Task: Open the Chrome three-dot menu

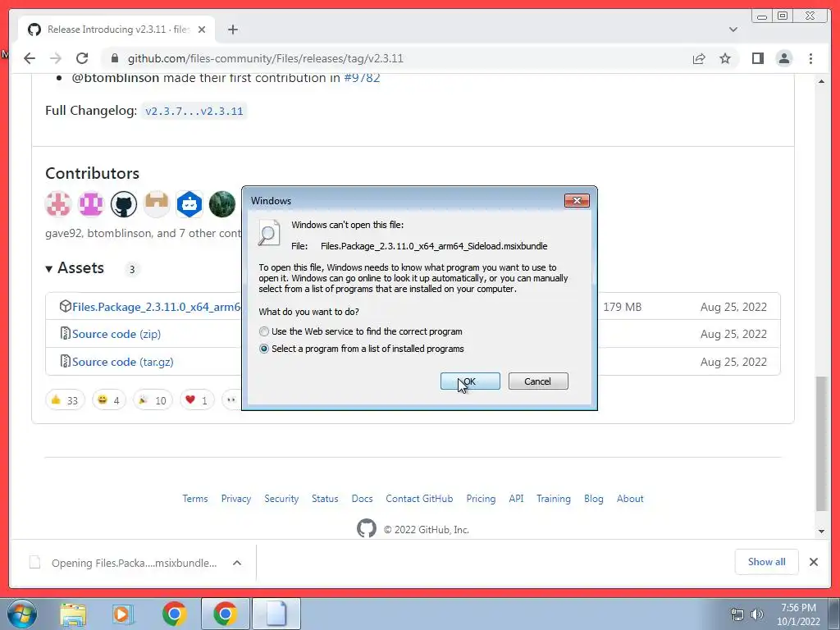Action: 810,58
